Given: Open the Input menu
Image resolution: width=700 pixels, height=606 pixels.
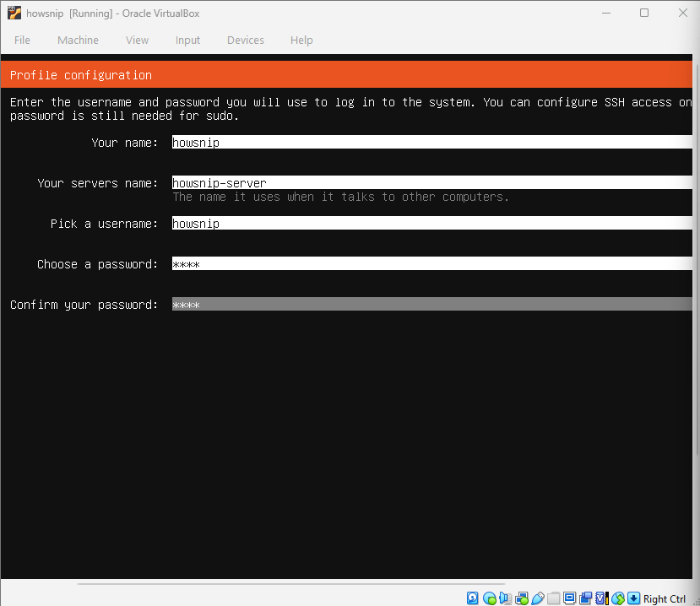Looking at the screenshot, I should tap(187, 41).
